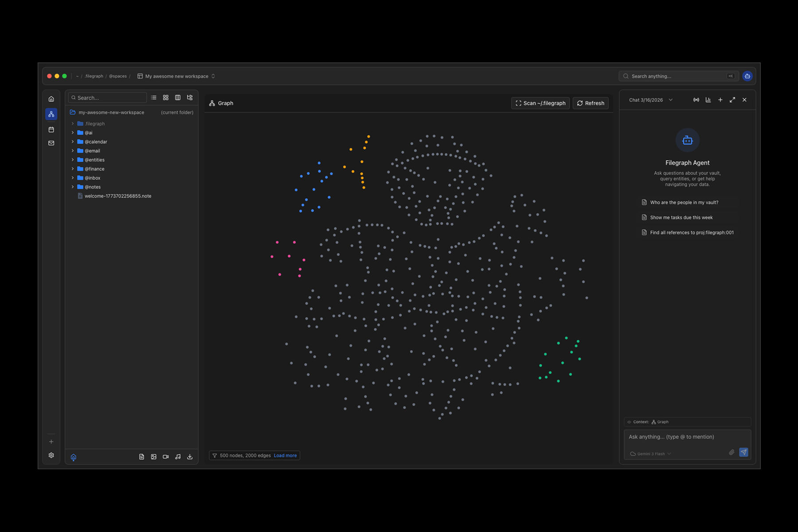Start a new chat with the plus icon

coord(720,100)
